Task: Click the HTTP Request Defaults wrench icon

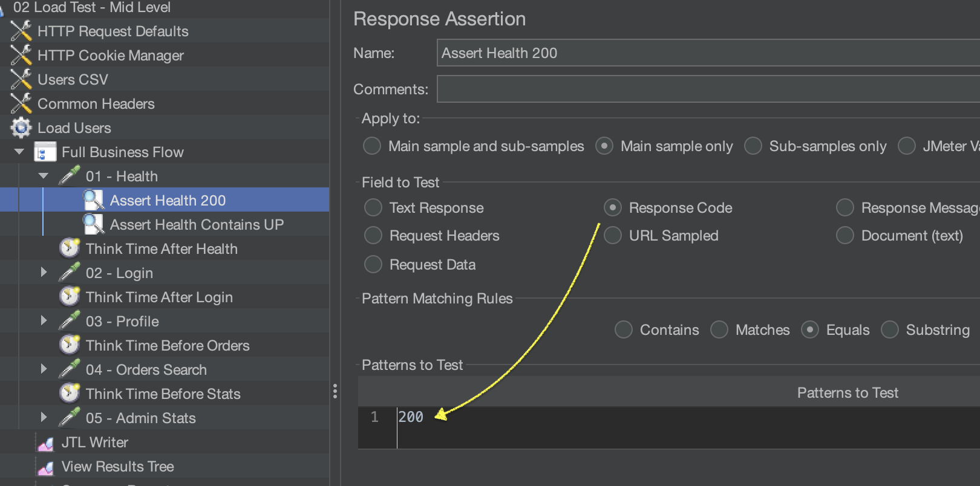Action: click(21, 31)
